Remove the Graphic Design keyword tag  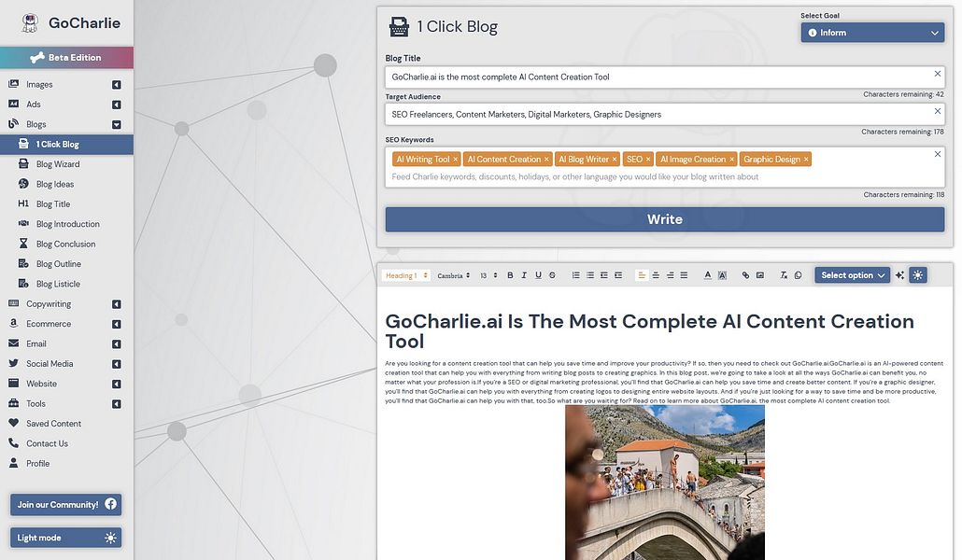806,160
